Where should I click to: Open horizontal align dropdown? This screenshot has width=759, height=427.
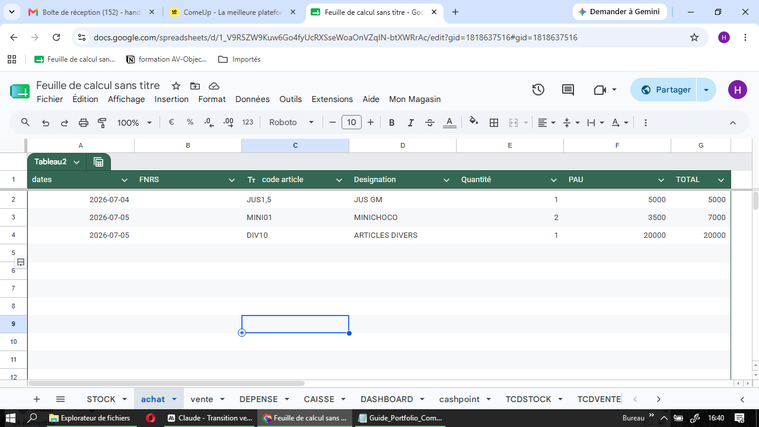click(546, 122)
